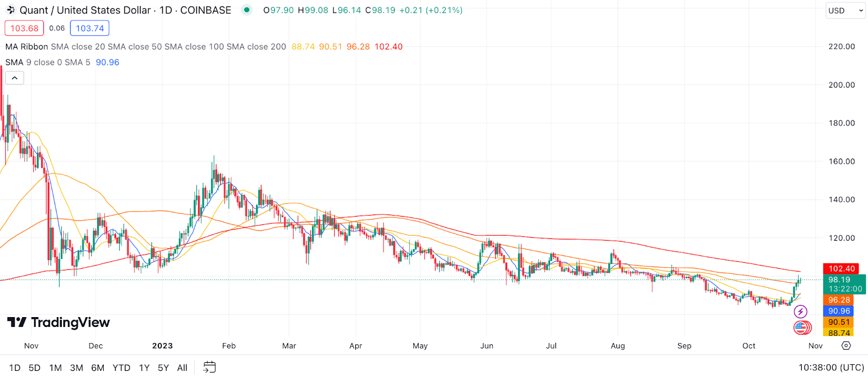Select the 6M time range
This screenshot has width=868, height=379.
(98, 368)
